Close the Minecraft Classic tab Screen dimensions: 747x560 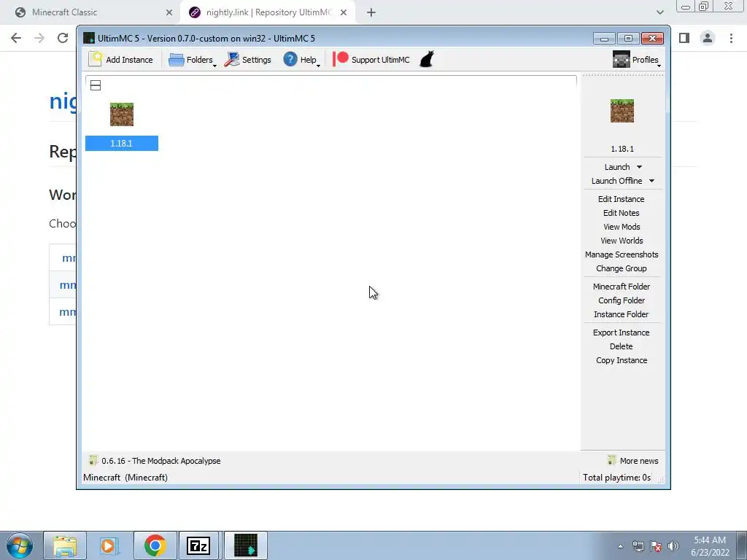tap(169, 12)
